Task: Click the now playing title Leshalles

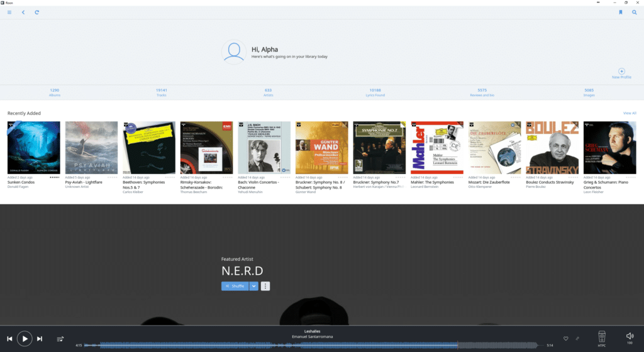Action: tap(312, 331)
